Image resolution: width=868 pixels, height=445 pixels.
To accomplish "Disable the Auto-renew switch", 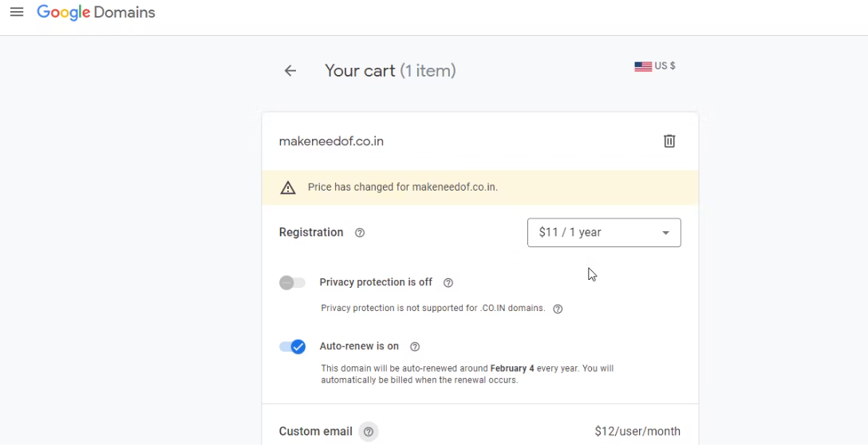I will click(x=293, y=347).
